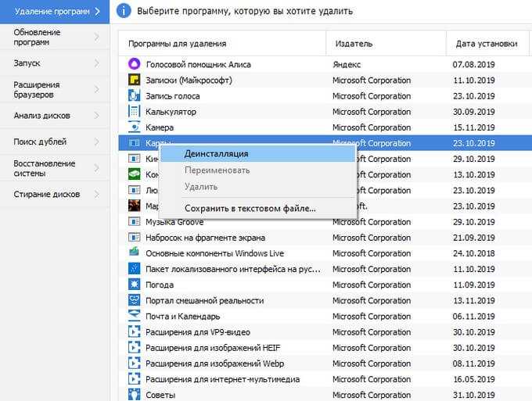Click the Запись голоса microphone icon
532x401 pixels.
click(134, 95)
